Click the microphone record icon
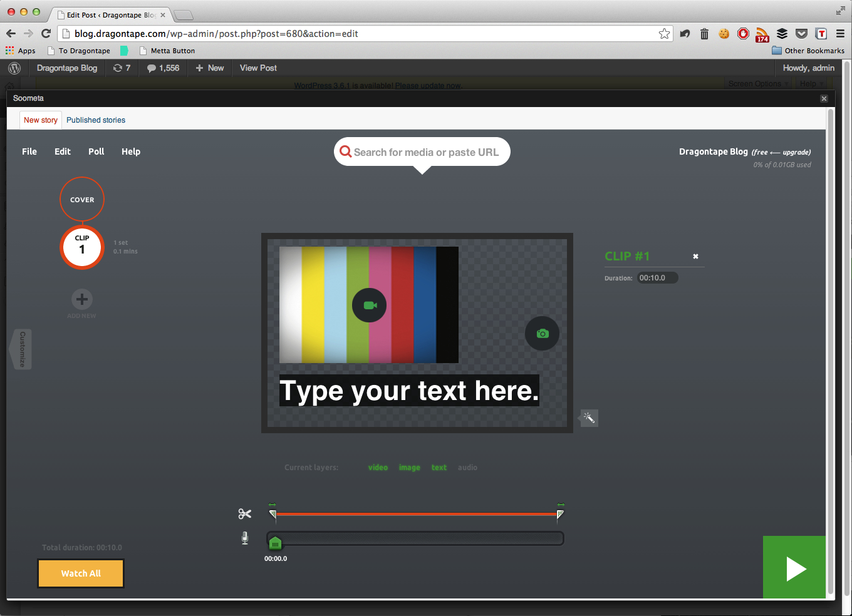Image resolution: width=852 pixels, height=616 pixels. (245, 538)
